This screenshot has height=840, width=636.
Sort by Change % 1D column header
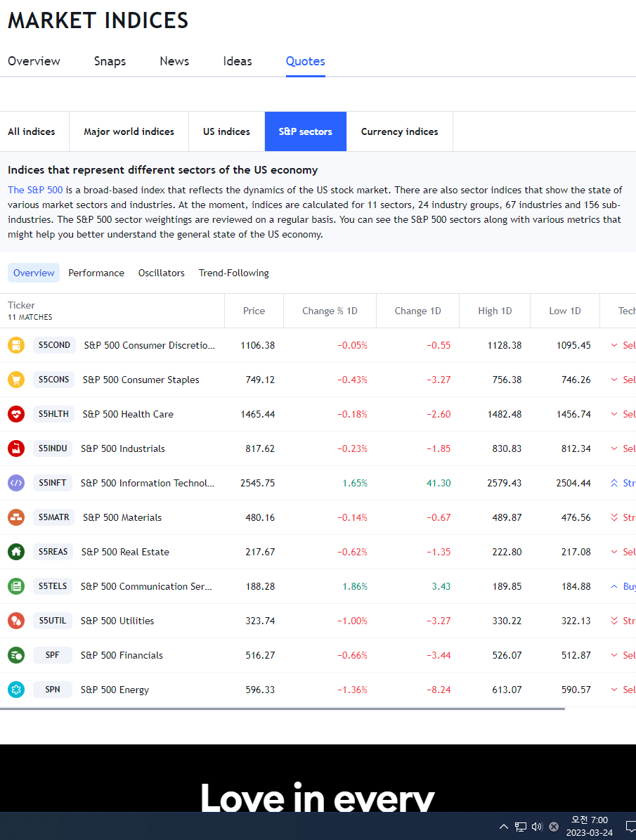[x=330, y=311]
